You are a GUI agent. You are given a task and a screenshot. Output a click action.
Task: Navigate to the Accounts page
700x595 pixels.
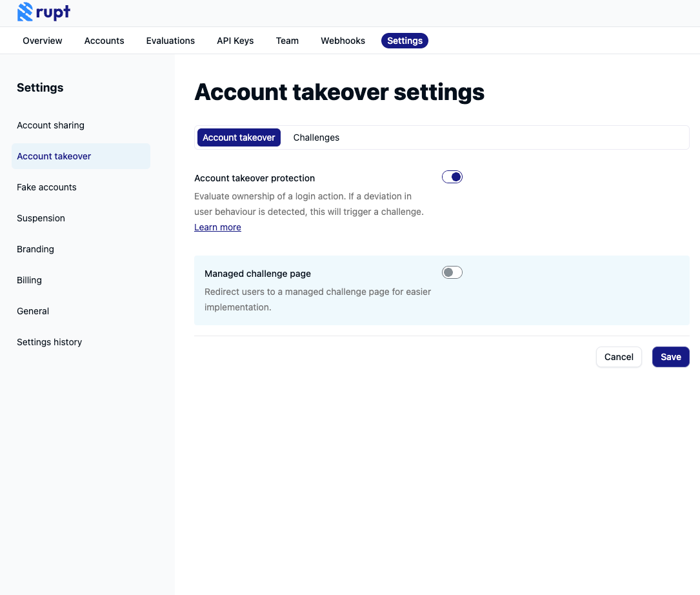(104, 40)
